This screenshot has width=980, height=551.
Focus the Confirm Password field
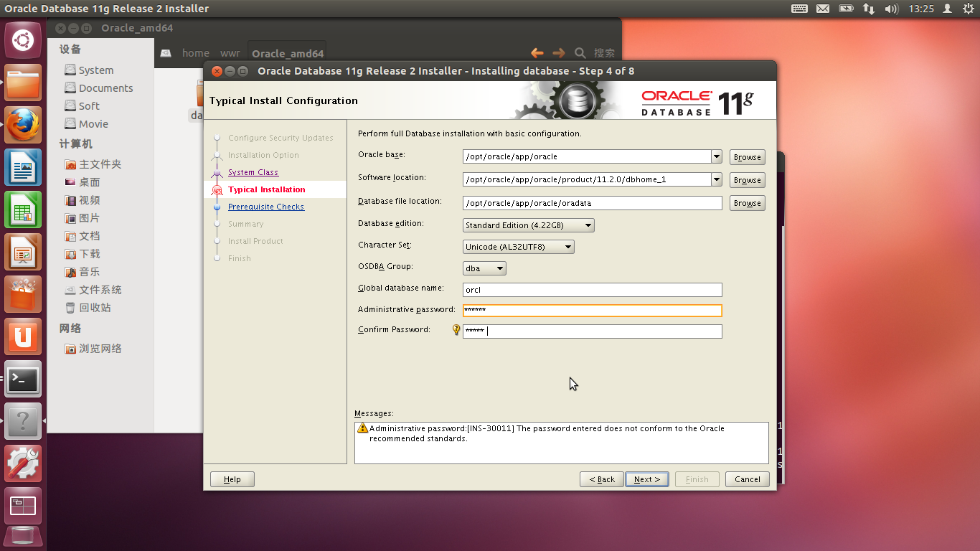point(593,331)
